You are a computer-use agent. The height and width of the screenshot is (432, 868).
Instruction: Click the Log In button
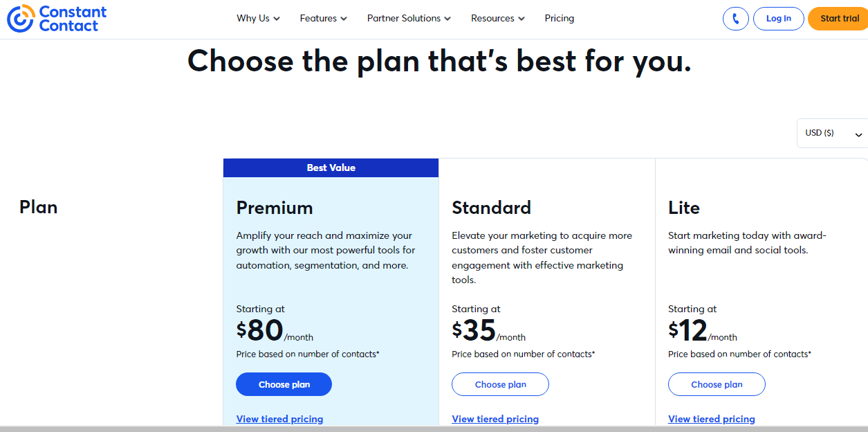click(778, 19)
